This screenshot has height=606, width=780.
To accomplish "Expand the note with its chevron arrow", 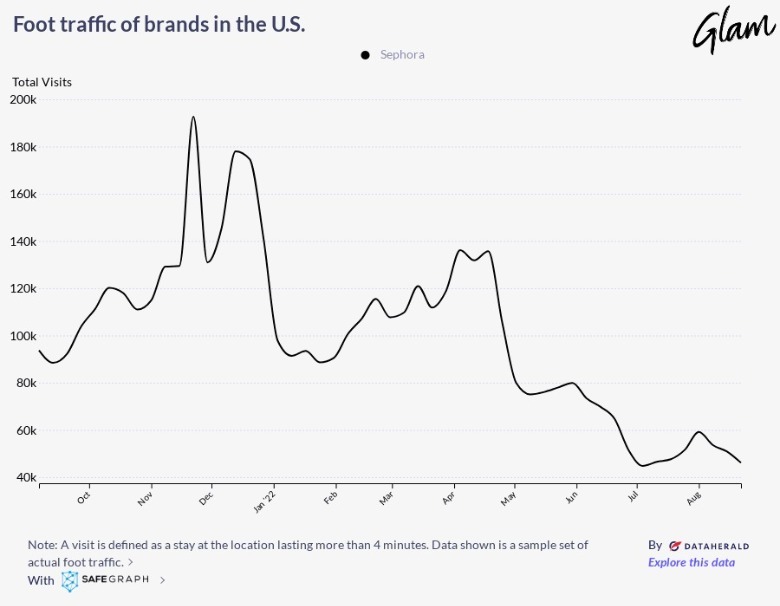I will [131, 562].
